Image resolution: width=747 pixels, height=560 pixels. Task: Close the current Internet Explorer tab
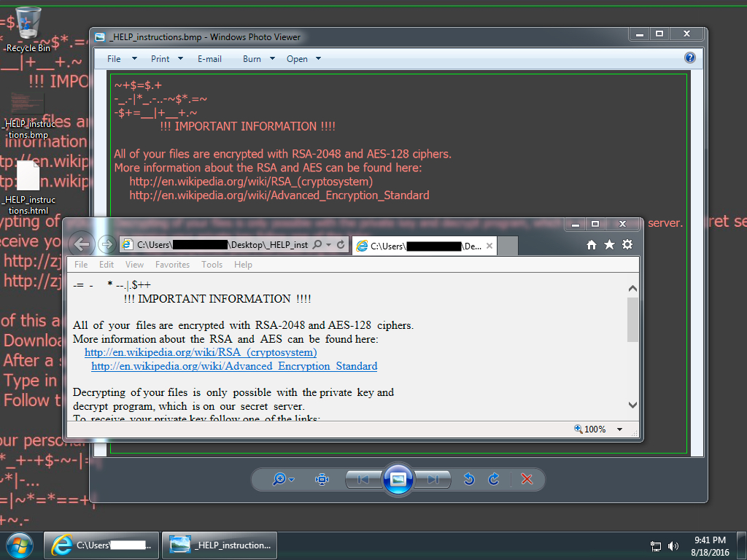(x=489, y=246)
